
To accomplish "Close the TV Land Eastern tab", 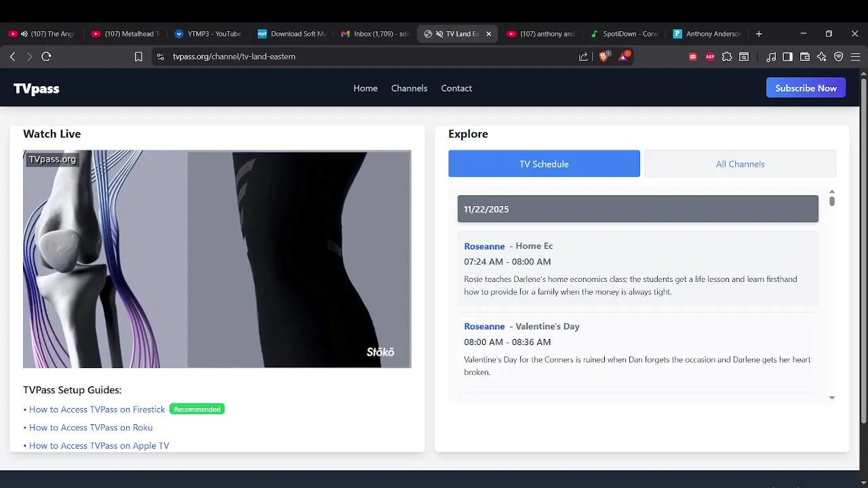I will click(488, 34).
